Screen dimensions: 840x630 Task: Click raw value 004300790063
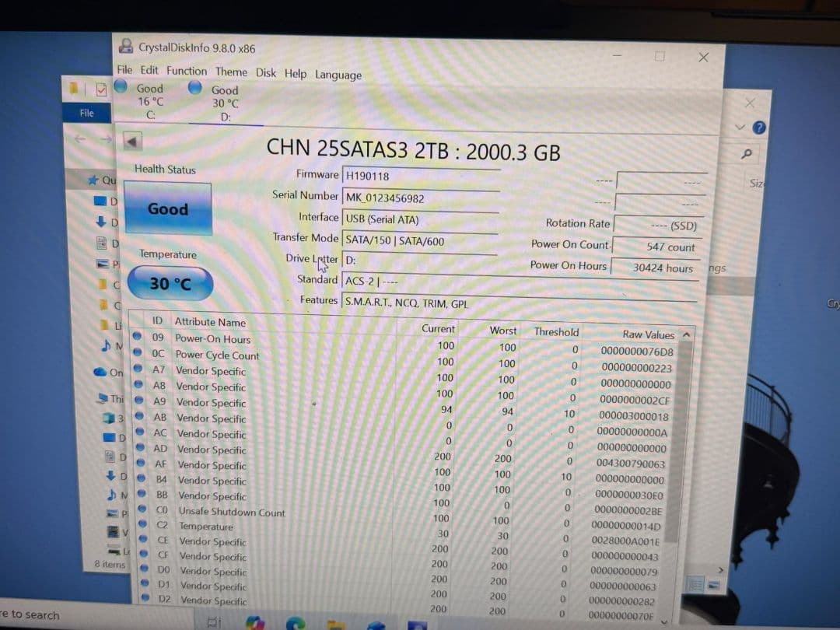pyautogui.click(x=631, y=464)
